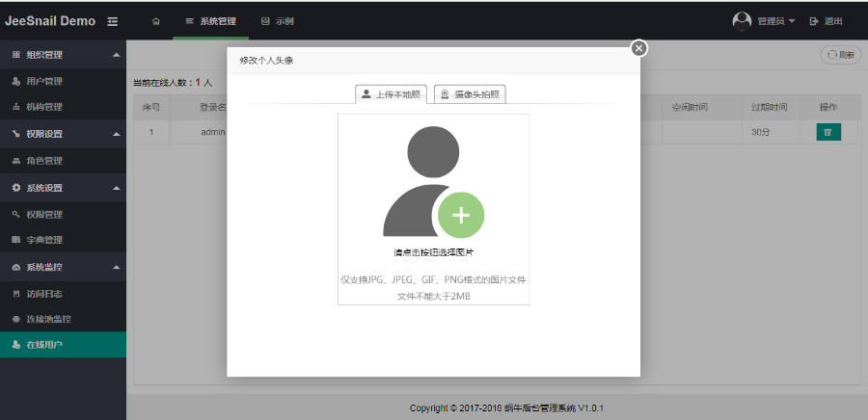Click the 操作 column header
Image resolution: width=868 pixels, height=420 pixels.
click(x=828, y=107)
